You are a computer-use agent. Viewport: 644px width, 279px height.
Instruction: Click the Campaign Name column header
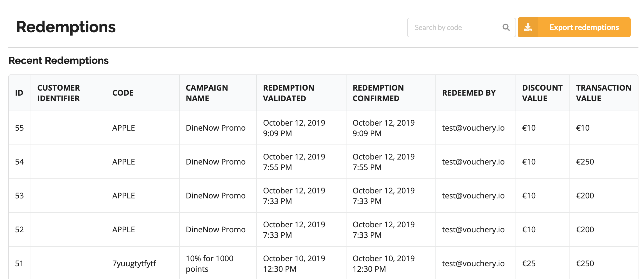[207, 93]
